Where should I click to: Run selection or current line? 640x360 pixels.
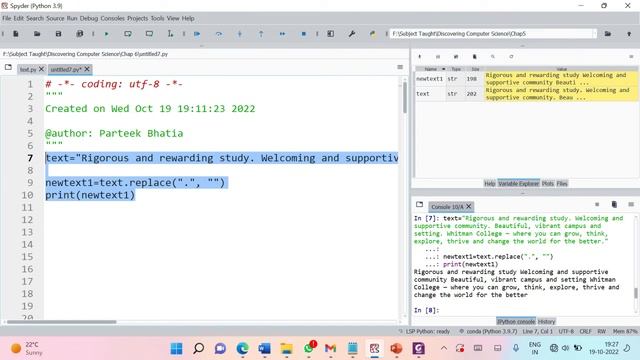170,34
